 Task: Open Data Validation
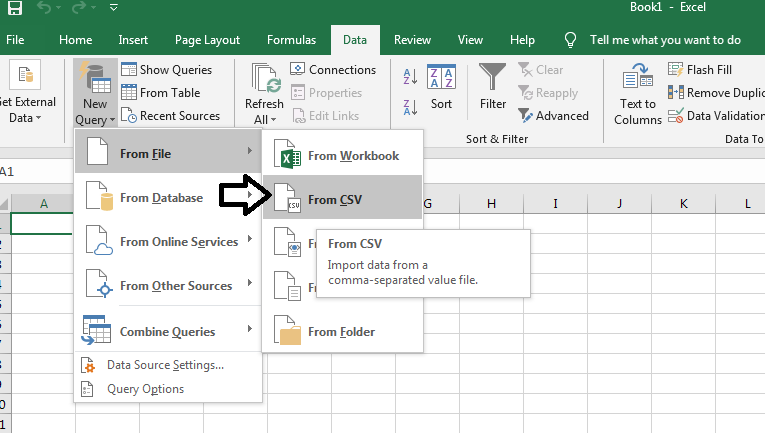click(716, 116)
